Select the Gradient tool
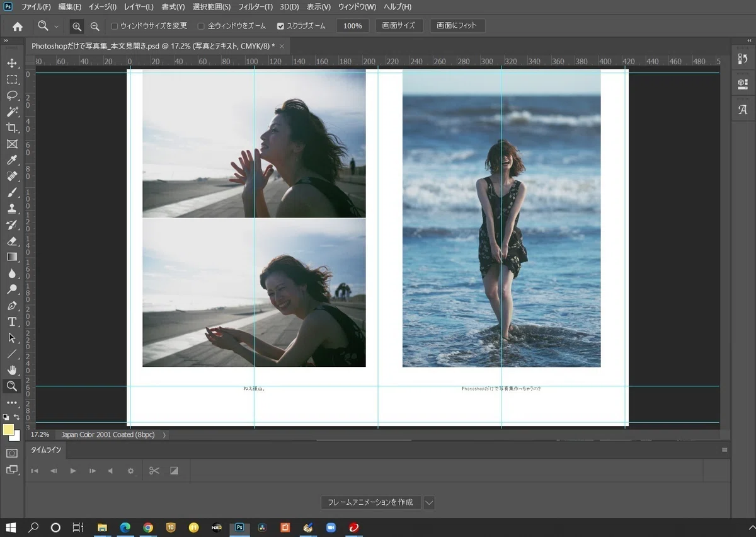The width and height of the screenshot is (756, 537). (12, 257)
